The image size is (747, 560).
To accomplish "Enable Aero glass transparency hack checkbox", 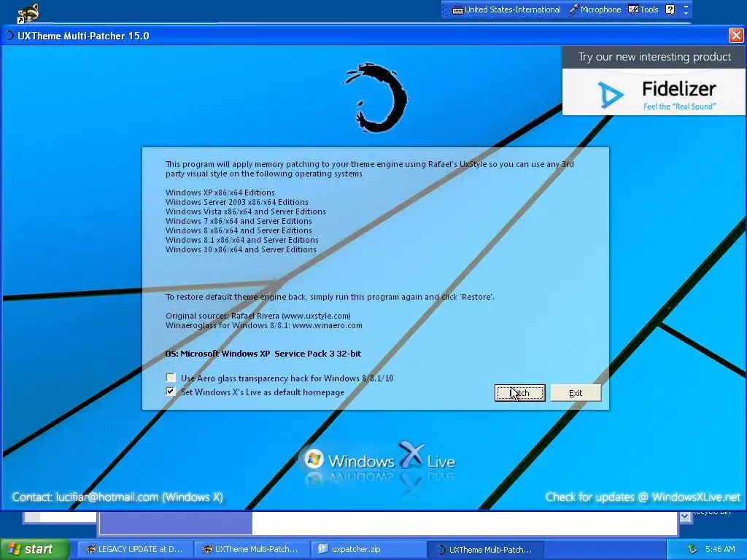I will click(171, 378).
